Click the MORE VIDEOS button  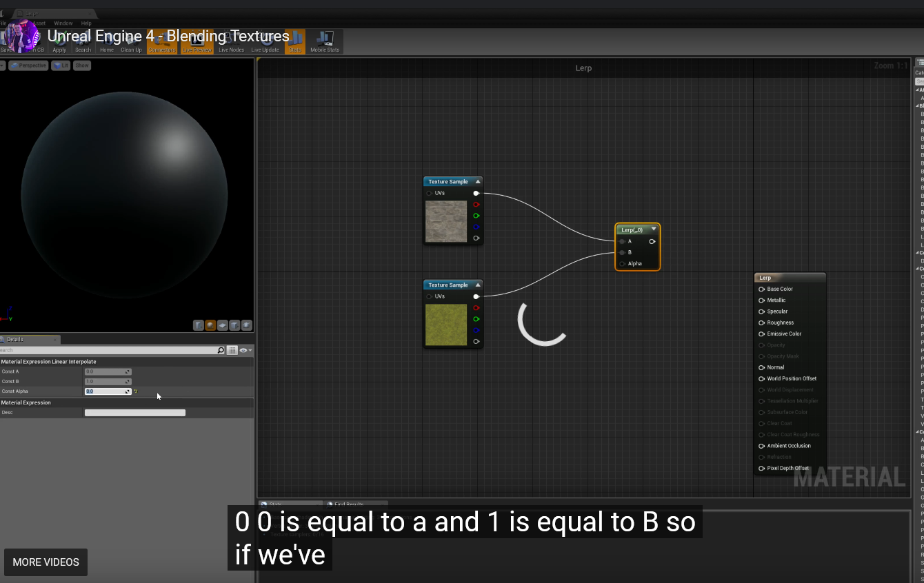(46, 562)
